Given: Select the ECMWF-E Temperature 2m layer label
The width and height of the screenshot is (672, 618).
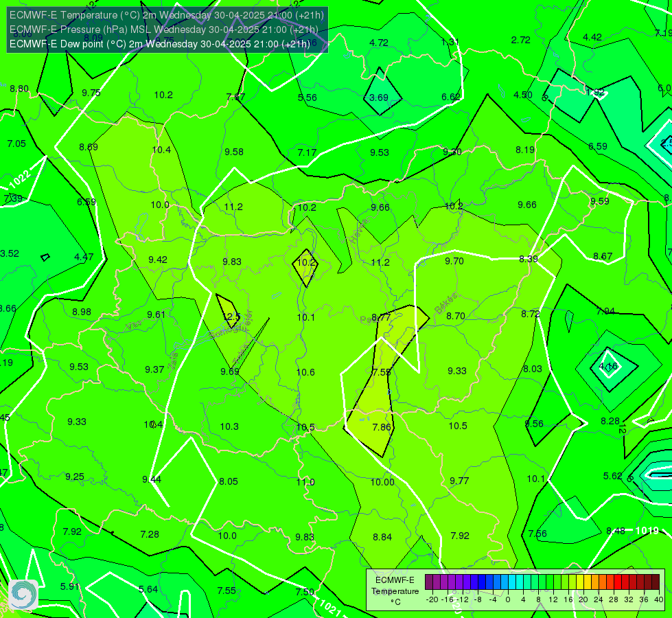Looking at the screenshot, I should (x=166, y=15).
